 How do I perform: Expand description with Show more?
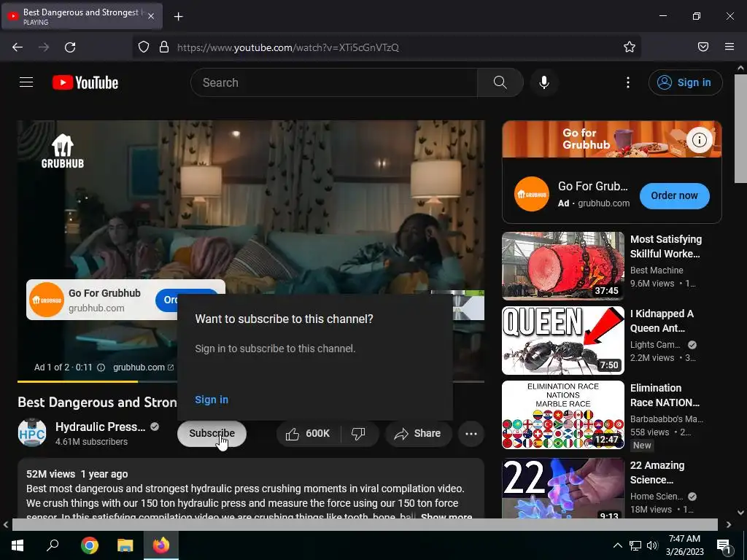coord(446,516)
